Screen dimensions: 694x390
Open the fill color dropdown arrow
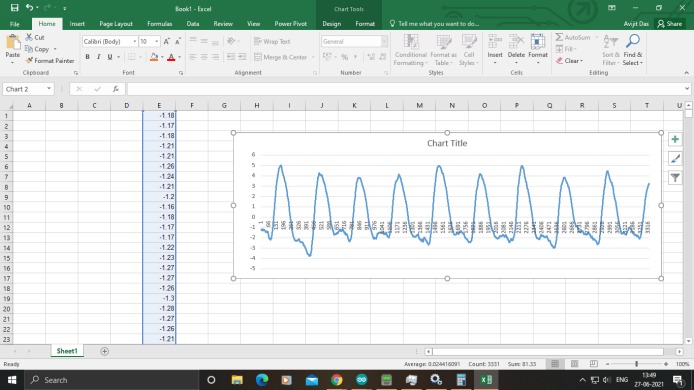[x=162, y=57]
